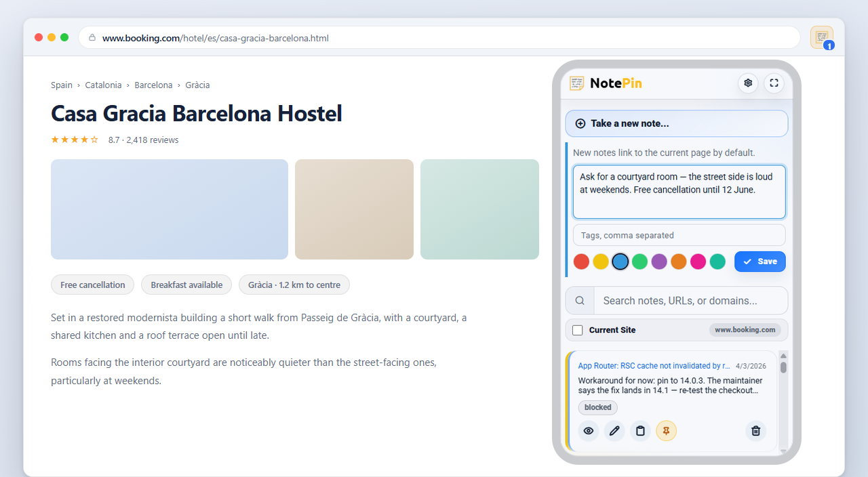
Task: Open the 2,418 reviews text
Action: tap(153, 140)
